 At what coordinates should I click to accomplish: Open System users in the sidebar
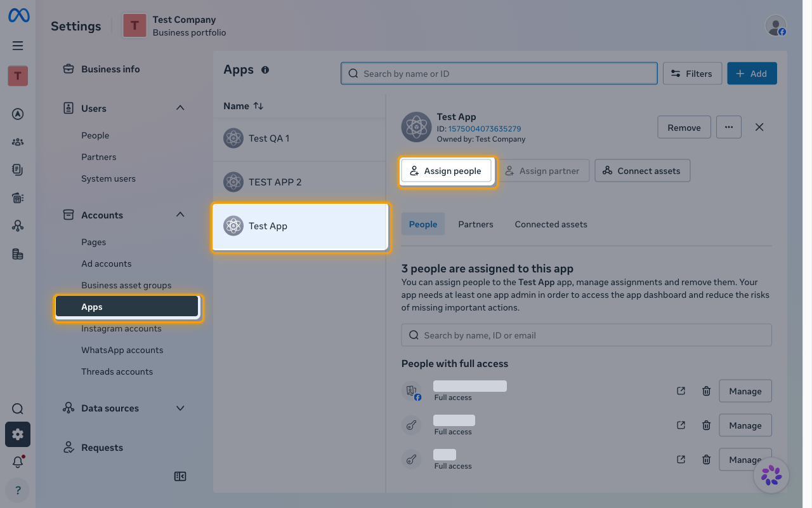click(108, 178)
